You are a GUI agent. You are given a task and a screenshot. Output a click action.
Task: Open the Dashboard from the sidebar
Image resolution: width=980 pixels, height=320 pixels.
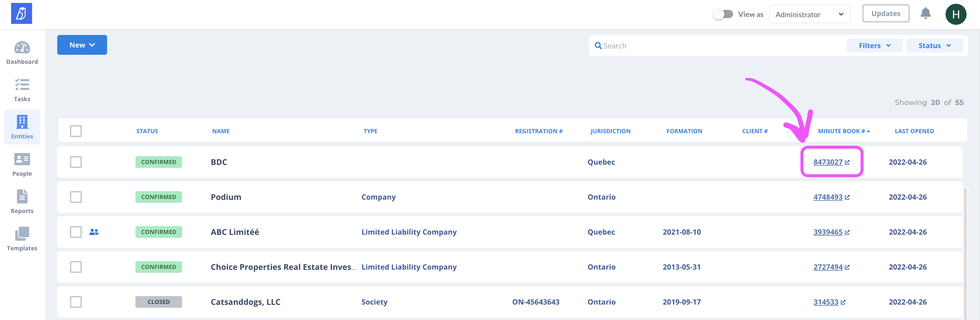(22, 52)
